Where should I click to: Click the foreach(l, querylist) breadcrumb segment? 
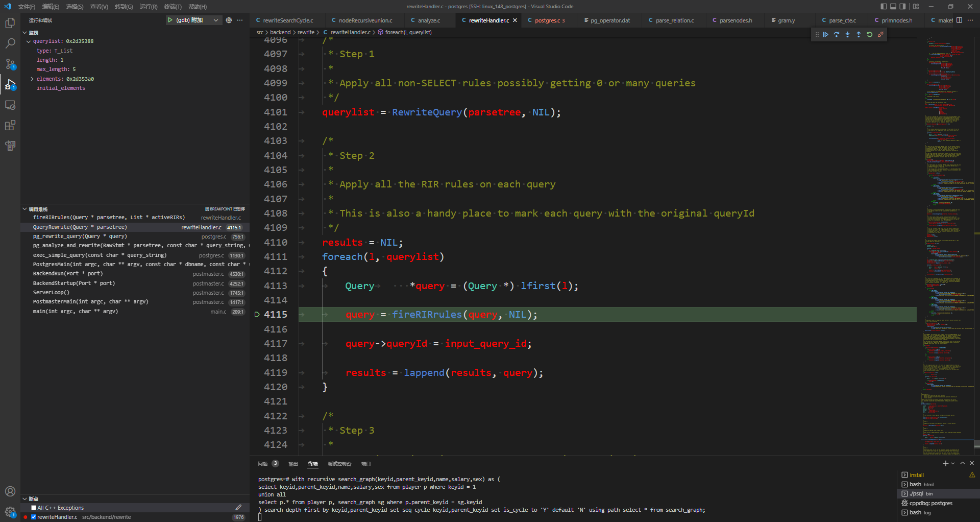(408, 32)
